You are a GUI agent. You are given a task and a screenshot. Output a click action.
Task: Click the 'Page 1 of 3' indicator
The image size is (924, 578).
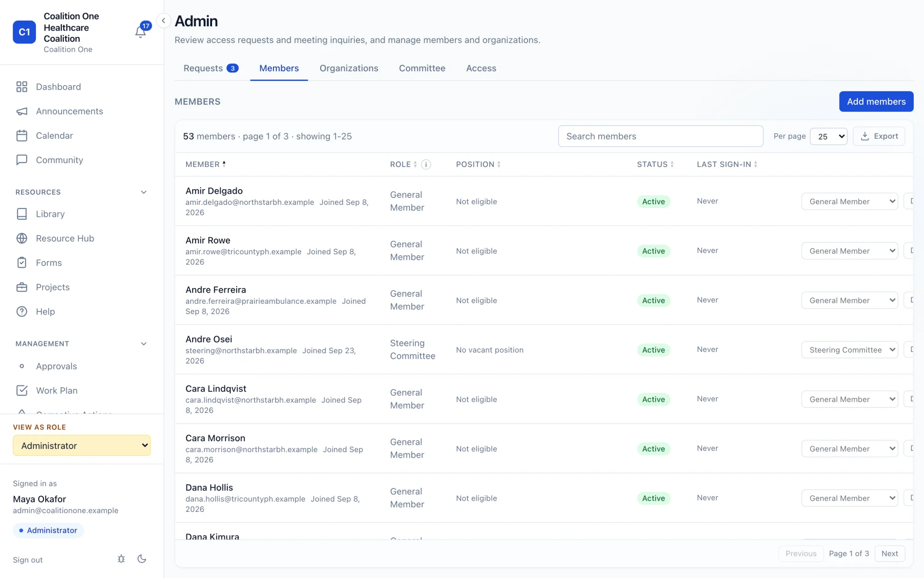(x=849, y=554)
